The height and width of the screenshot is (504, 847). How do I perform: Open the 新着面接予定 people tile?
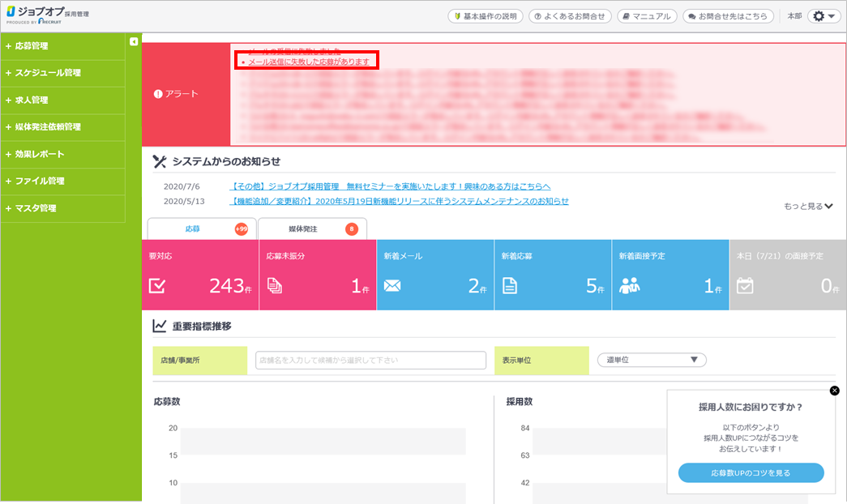tap(670, 275)
